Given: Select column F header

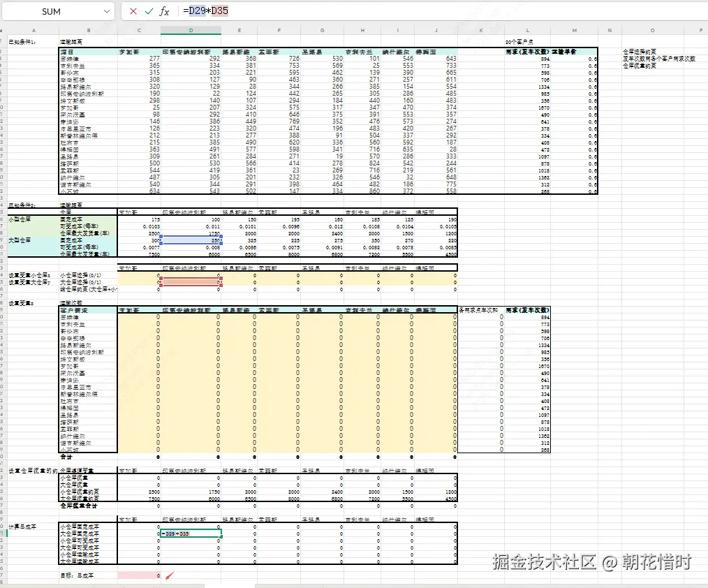Looking at the screenshot, I should (279, 30).
